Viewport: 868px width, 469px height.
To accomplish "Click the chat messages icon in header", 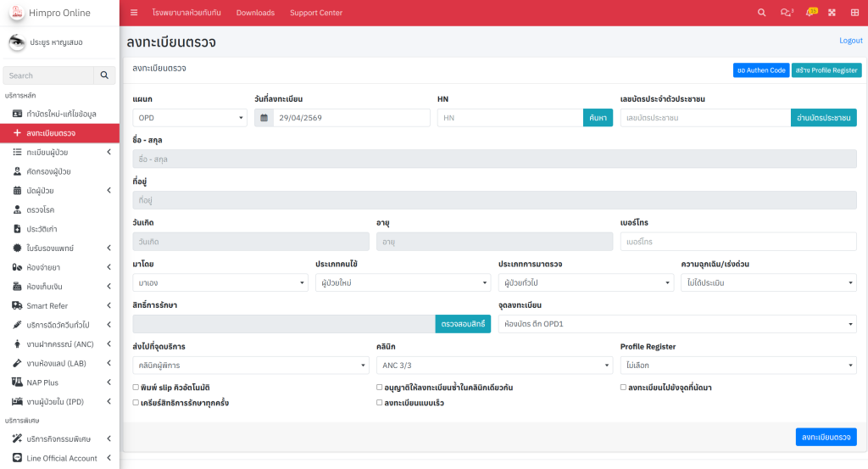I will coord(786,13).
